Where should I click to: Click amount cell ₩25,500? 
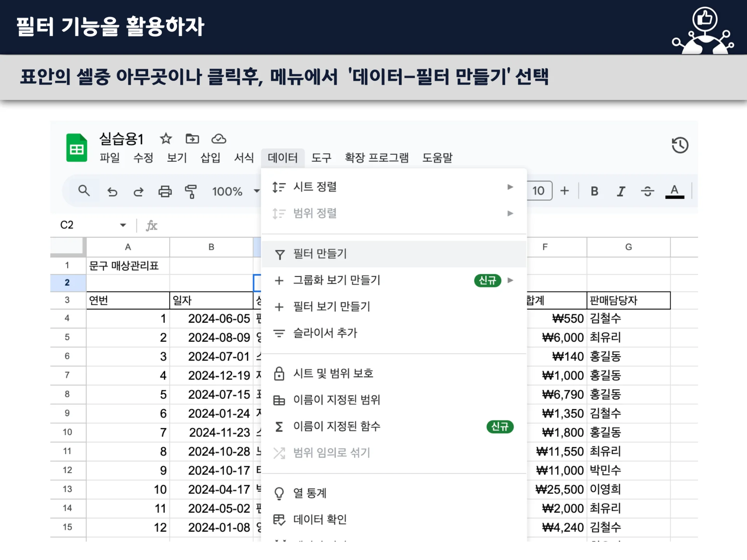(557, 489)
